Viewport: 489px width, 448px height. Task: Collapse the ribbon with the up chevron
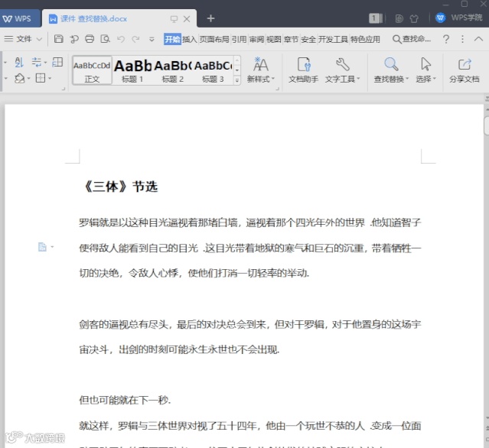478,39
